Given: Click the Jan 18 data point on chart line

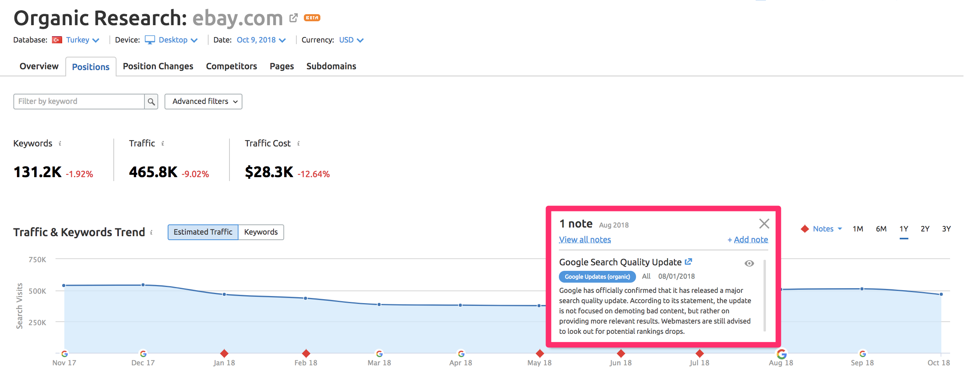Looking at the screenshot, I should 224,294.
